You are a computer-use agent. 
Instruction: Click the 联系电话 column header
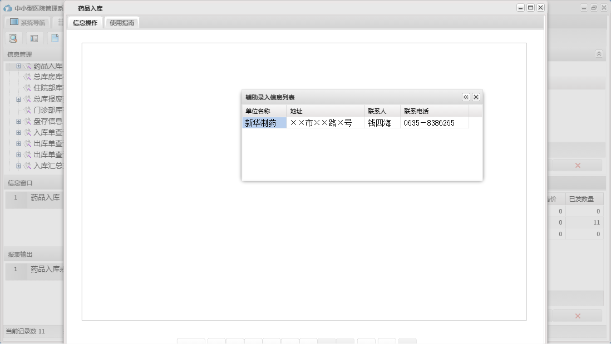[435, 111]
